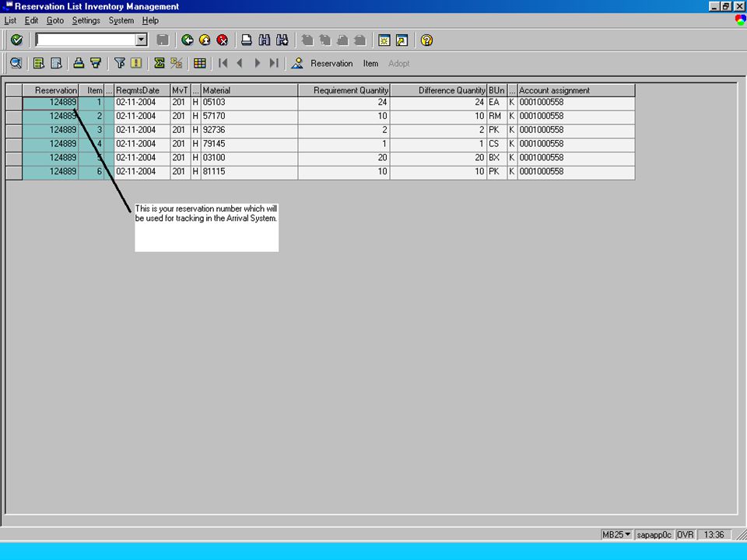The image size is (747, 560).
Task: Click inside the command input field
Action: (86, 40)
